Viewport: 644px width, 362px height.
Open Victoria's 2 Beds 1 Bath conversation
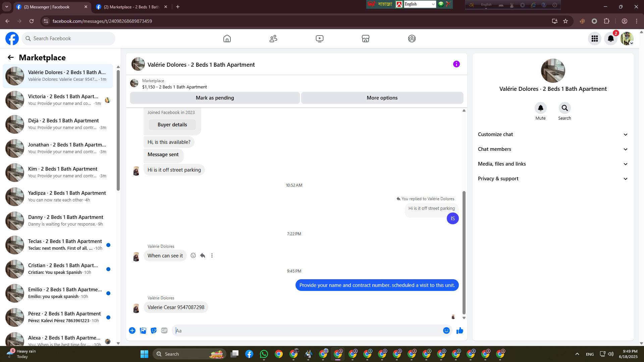point(58,100)
